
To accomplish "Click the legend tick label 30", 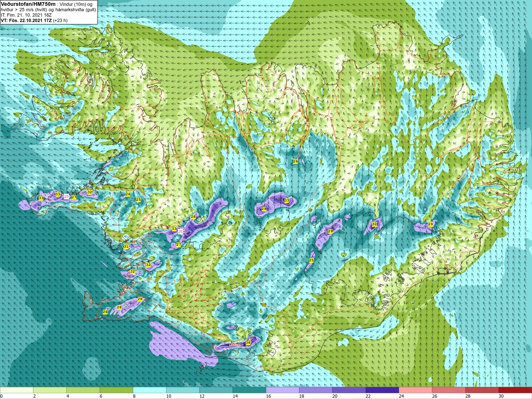I will tap(501, 396).
